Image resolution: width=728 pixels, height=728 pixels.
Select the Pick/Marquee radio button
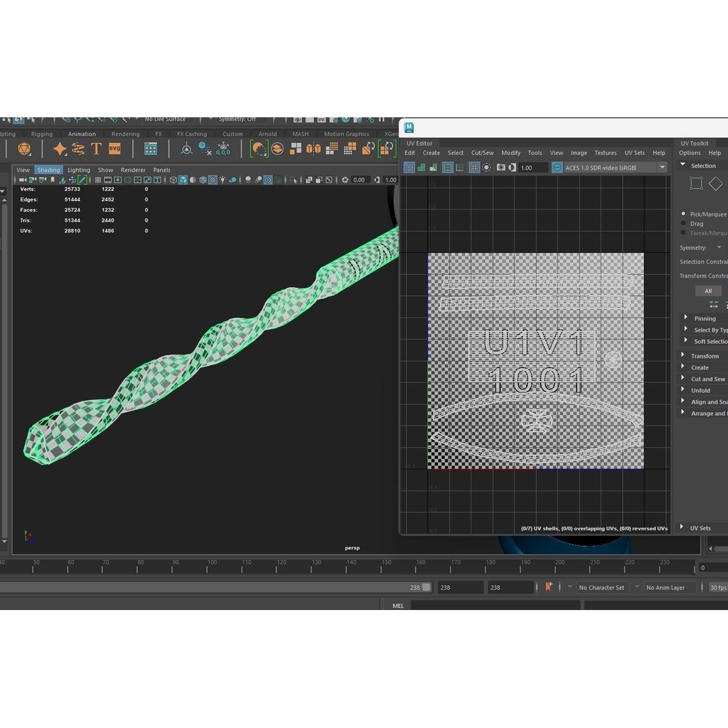pyautogui.click(x=682, y=214)
